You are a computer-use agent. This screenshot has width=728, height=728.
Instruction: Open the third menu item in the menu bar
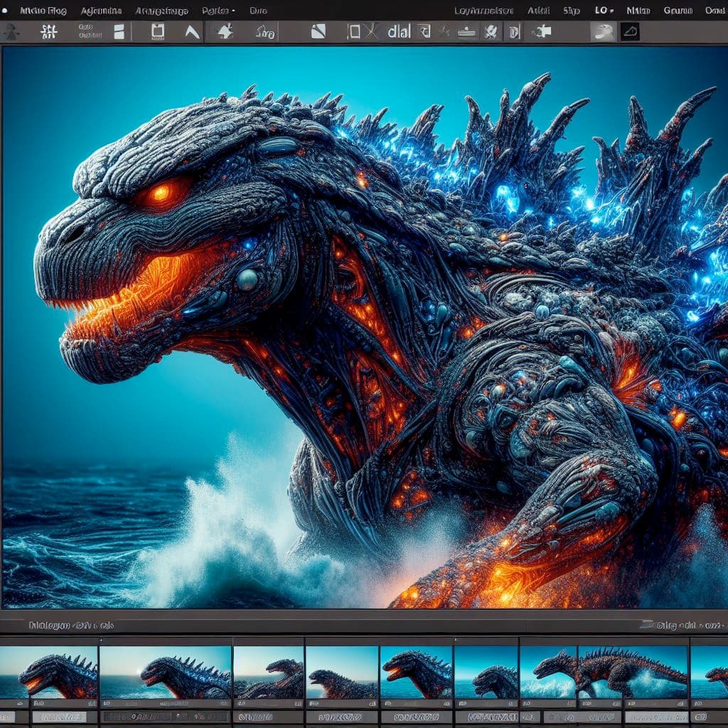(161, 10)
